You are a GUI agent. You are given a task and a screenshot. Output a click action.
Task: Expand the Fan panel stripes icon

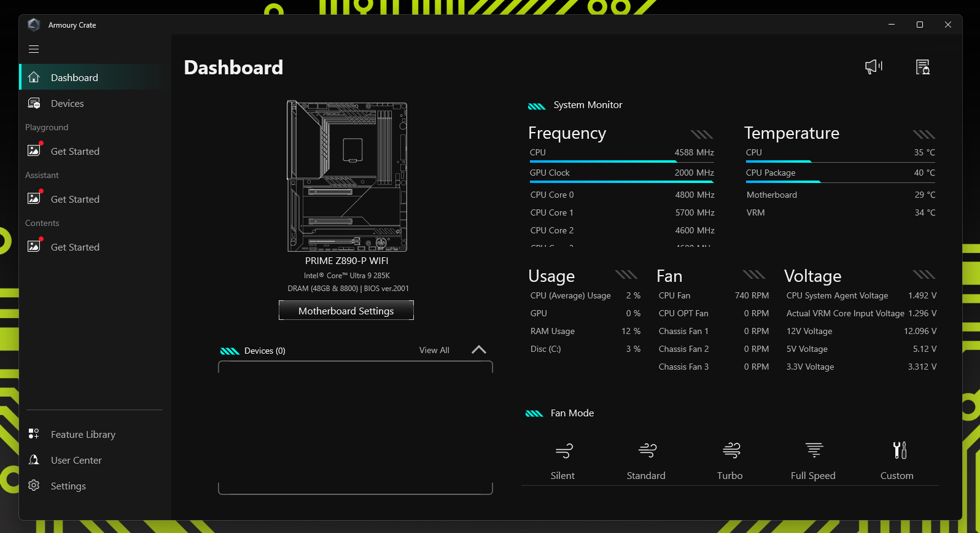coord(754,274)
